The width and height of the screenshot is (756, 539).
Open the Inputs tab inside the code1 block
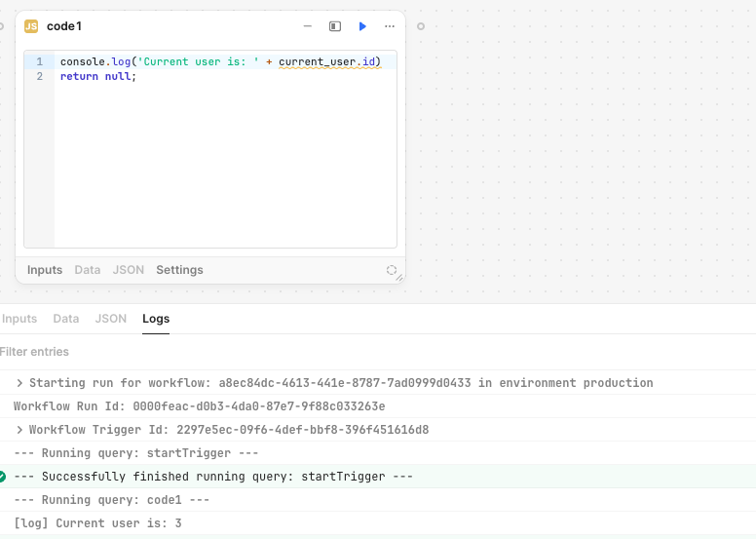(45, 270)
